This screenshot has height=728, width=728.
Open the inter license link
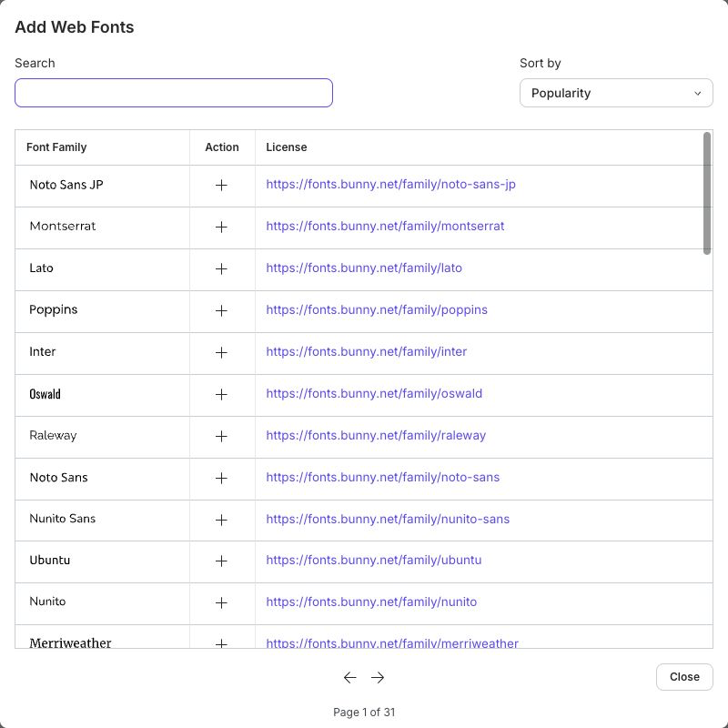(367, 351)
